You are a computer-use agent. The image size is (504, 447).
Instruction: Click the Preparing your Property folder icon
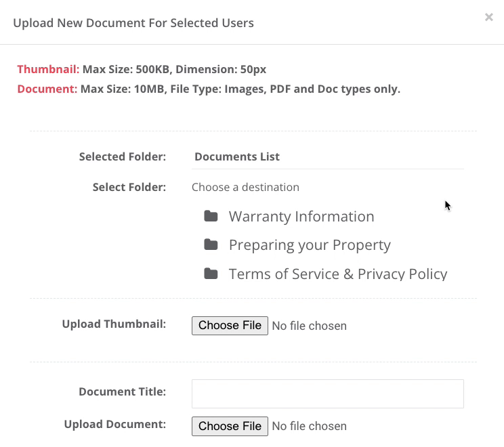[x=211, y=245]
